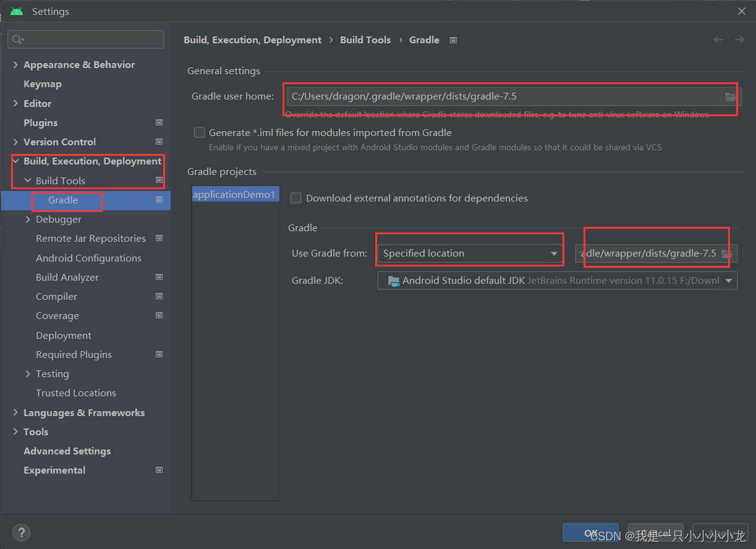
Task: Open Trusted Locations settings
Action: pos(76,393)
